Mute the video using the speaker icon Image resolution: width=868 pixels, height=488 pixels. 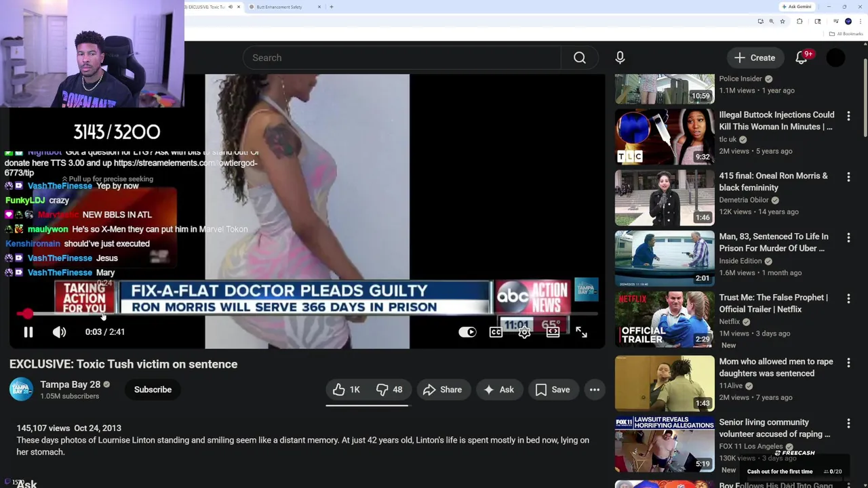tap(60, 332)
